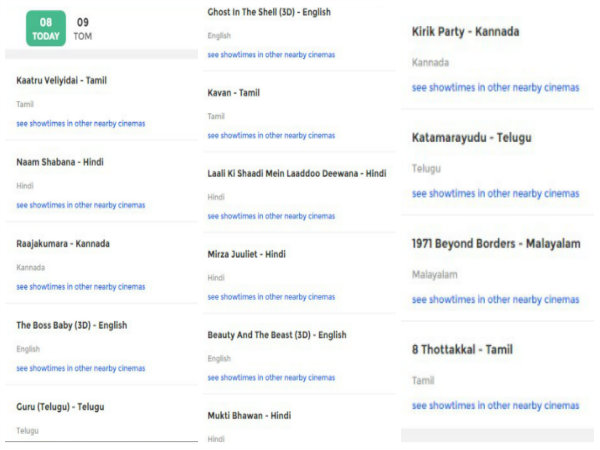This screenshot has height=450, width=600.
Task: Click the Katamarayudu - Telugu title
Action: tap(471, 138)
